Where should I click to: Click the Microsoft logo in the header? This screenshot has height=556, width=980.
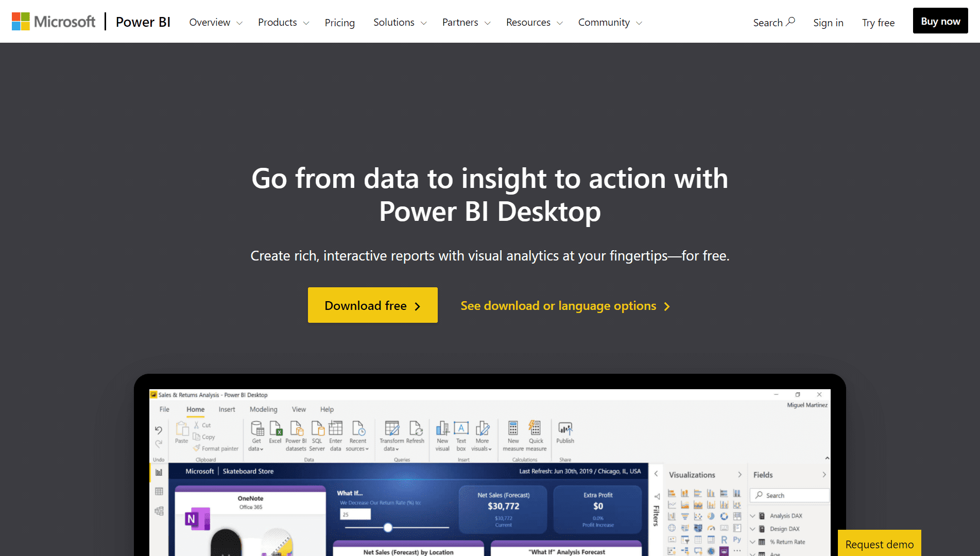tap(54, 22)
